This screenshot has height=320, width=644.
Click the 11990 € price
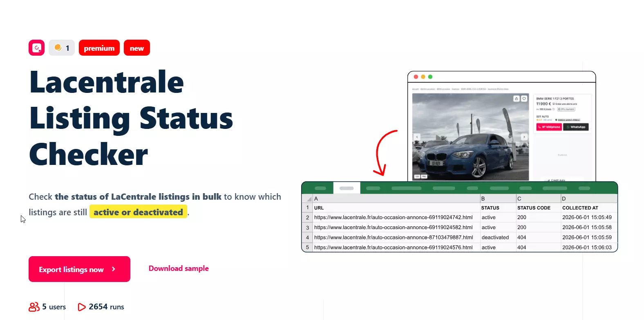point(543,104)
